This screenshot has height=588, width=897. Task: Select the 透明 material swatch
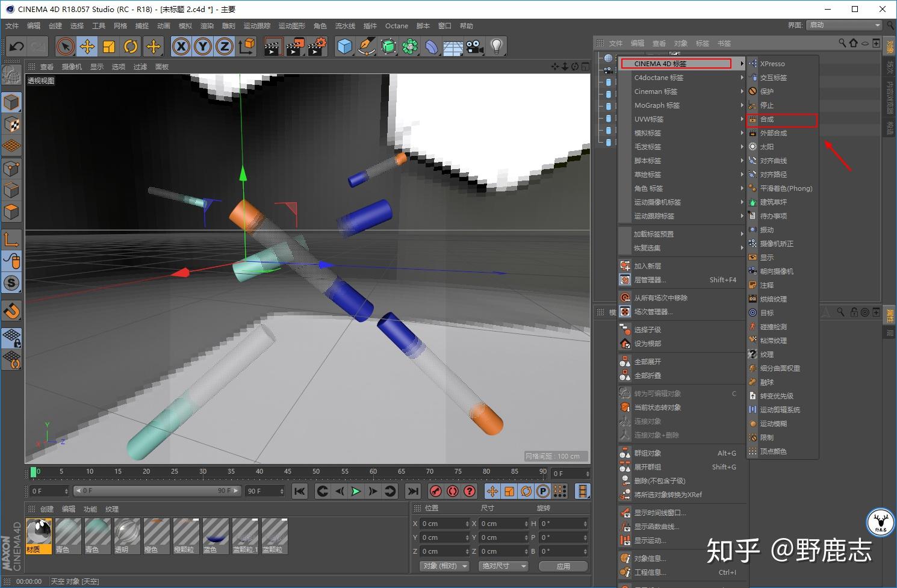[x=127, y=536]
